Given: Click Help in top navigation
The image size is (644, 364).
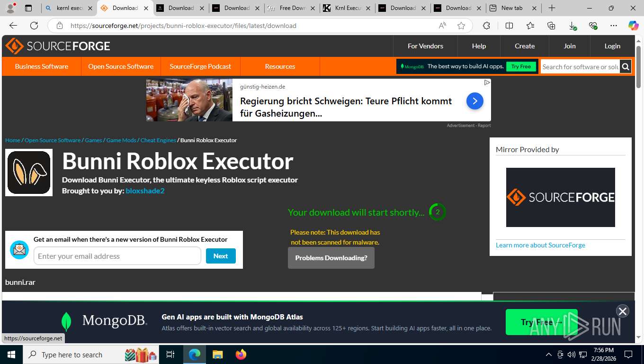Looking at the screenshot, I should click(x=479, y=46).
